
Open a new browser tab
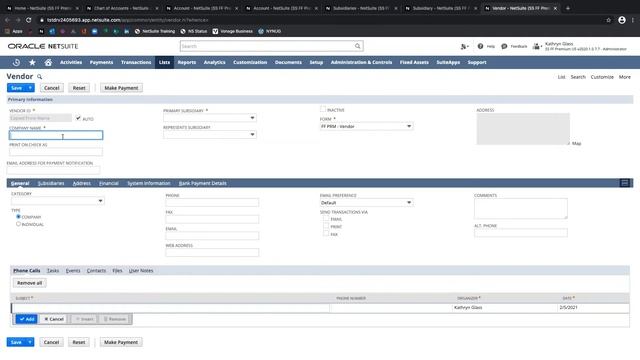pyautogui.click(x=568, y=8)
